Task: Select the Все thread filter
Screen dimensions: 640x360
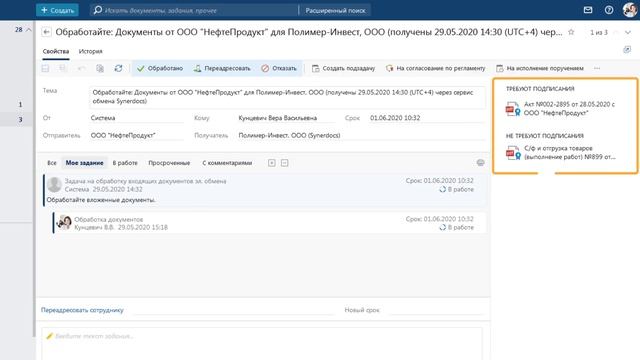Action: (x=52, y=163)
